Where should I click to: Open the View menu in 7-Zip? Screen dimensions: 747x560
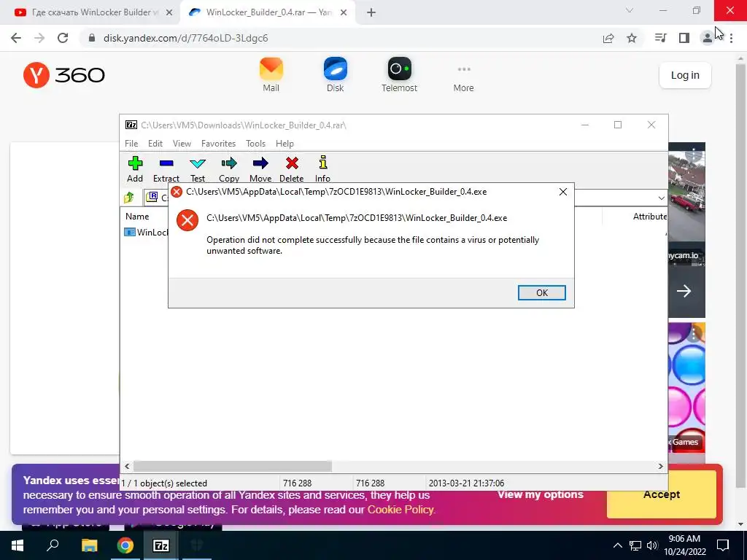click(182, 144)
